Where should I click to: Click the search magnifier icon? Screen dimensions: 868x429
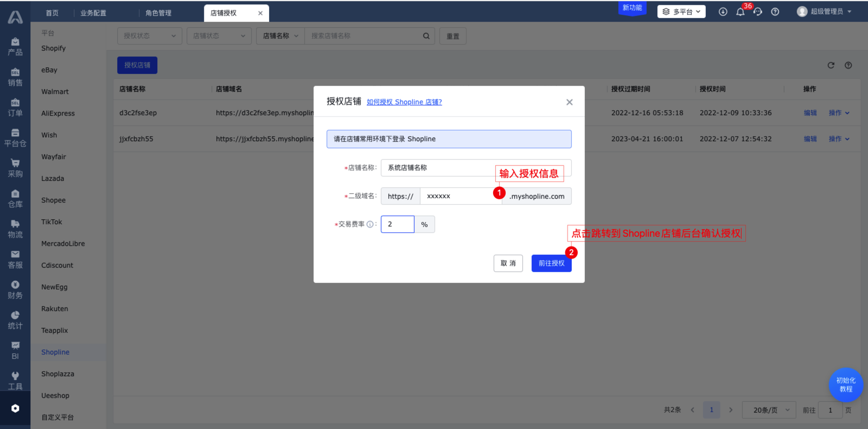(x=426, y=36)
